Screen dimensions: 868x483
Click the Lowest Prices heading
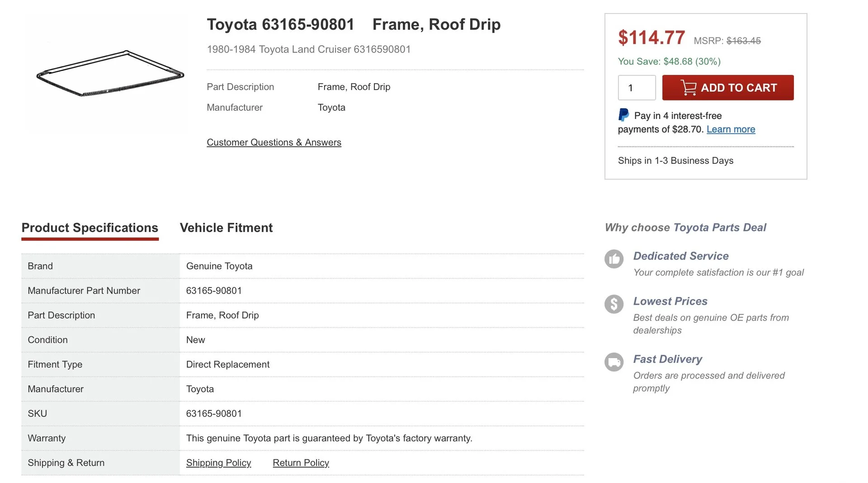(x=670, y=301)
